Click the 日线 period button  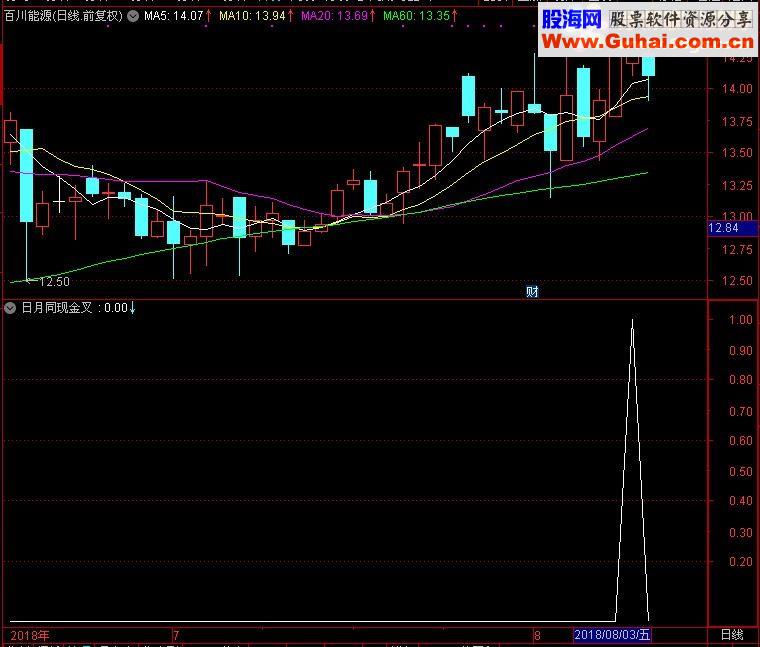coord(732,634)
